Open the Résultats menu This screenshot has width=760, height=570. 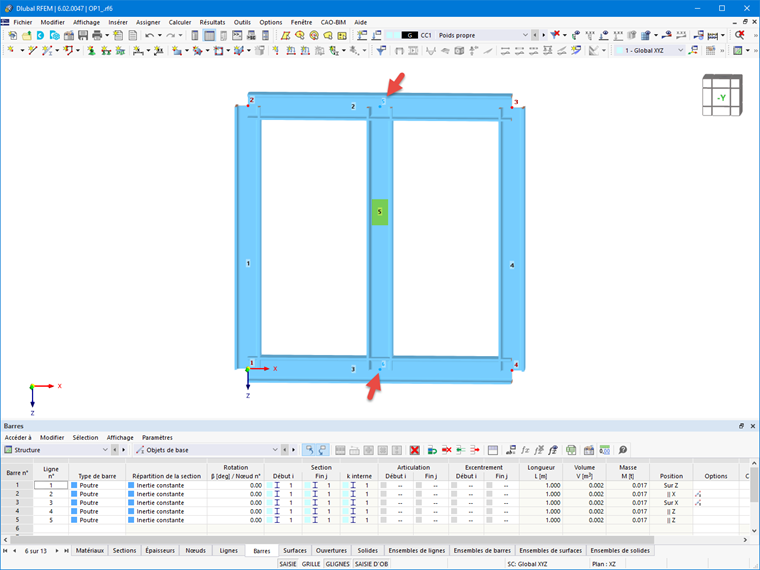tap(212, 22)
